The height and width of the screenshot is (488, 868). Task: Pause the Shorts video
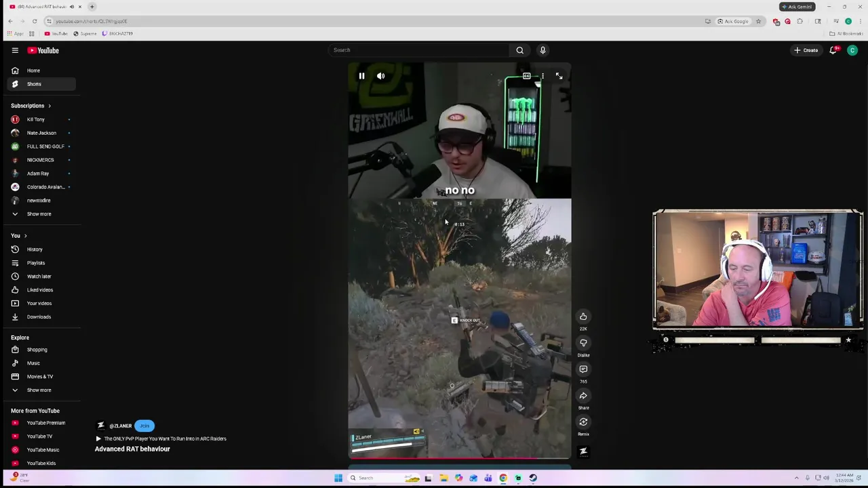(361, 76)
